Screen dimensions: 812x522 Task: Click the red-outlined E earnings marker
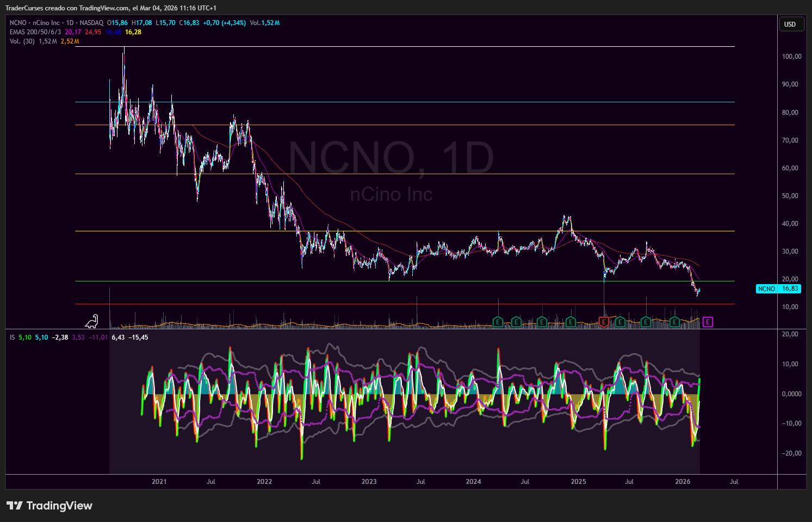603,322
